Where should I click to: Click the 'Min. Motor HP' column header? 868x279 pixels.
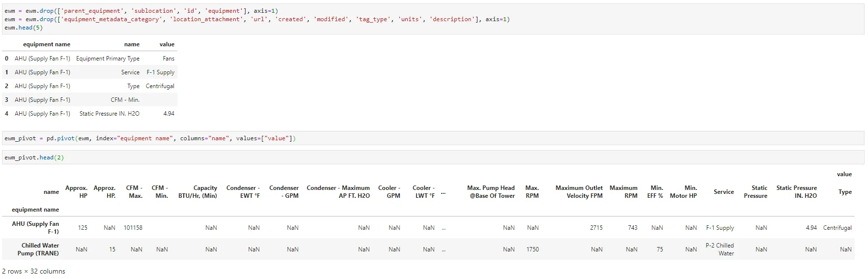coord(683,192)
